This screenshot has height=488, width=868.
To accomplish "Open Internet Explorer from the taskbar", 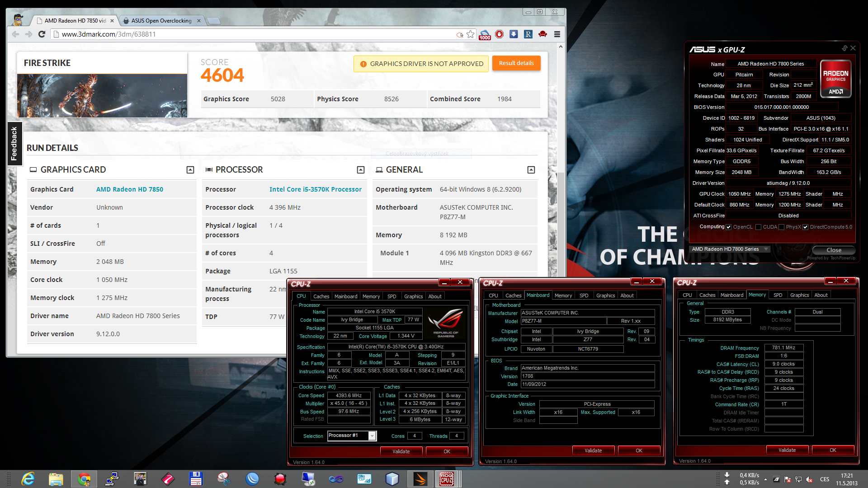I will coord(28,479).
